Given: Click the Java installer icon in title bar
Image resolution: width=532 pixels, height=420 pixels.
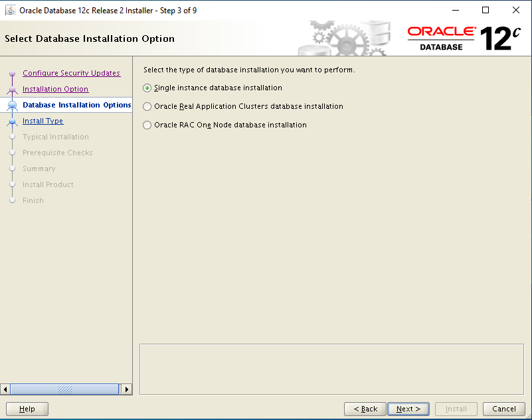Looking at the screenshot, I should [x=11, y=11].
